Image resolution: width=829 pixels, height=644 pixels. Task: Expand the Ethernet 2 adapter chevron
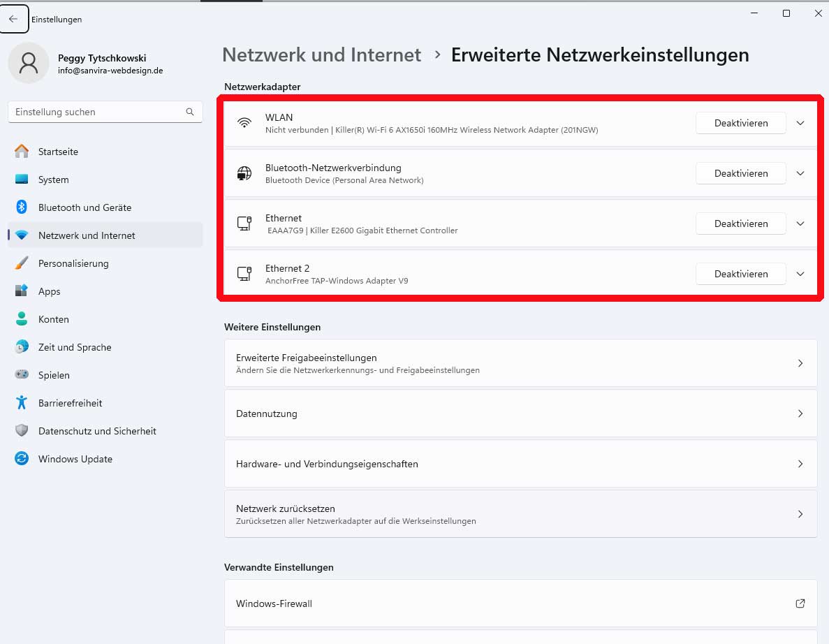point(800,273)
